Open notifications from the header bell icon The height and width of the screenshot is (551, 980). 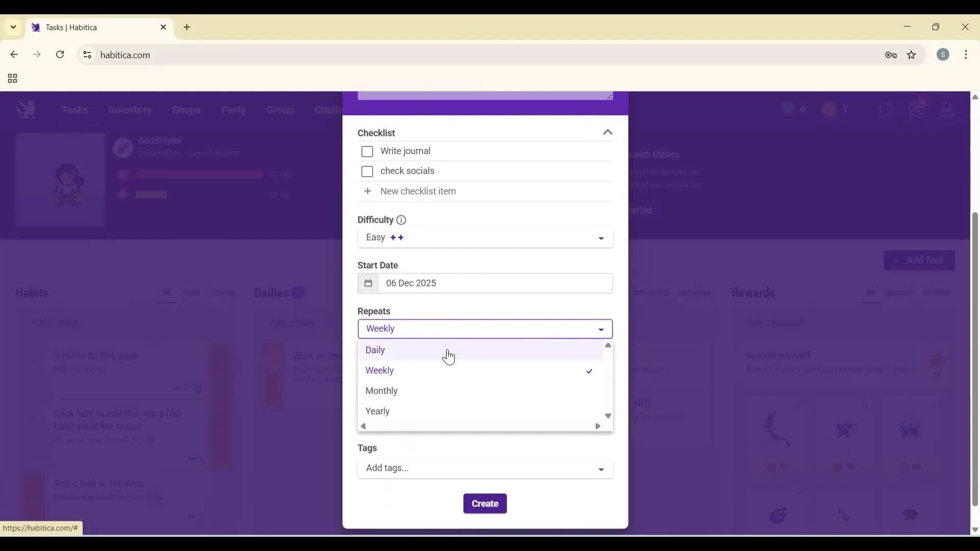click(x=918, y=110)
